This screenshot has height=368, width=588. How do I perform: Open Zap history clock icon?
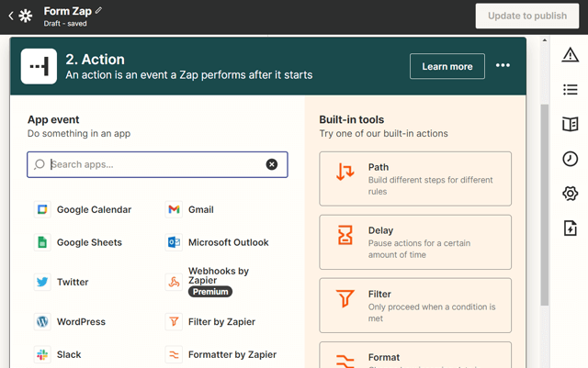[570, 159]
